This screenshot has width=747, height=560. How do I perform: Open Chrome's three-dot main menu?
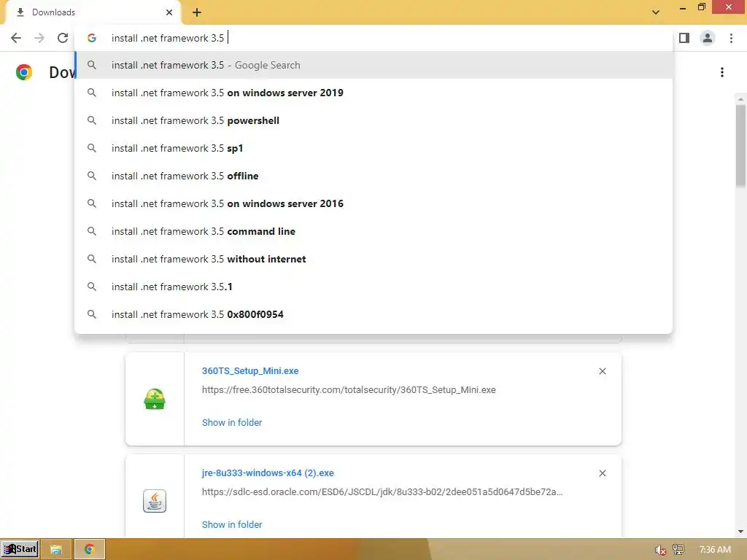[x=731, y=38]
